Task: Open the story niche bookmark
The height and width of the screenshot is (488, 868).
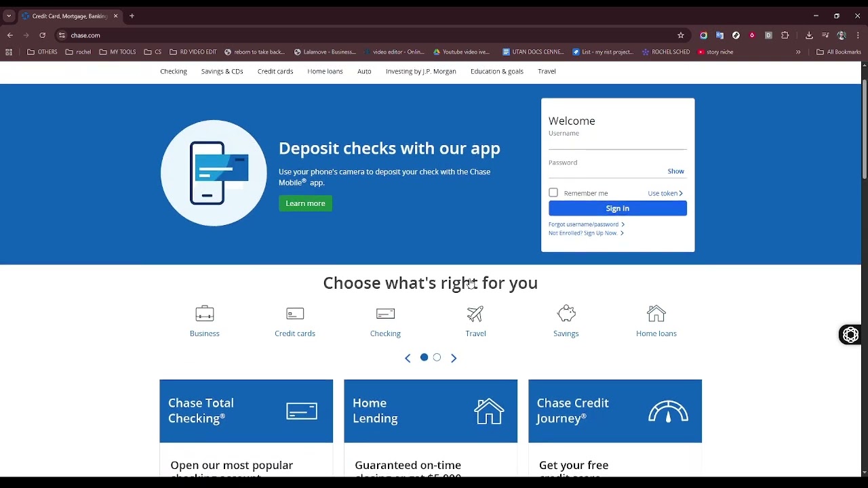Action: (x=715, y=52)
